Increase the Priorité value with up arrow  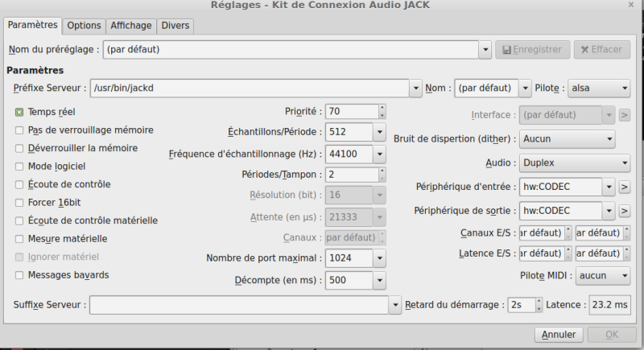382,108
